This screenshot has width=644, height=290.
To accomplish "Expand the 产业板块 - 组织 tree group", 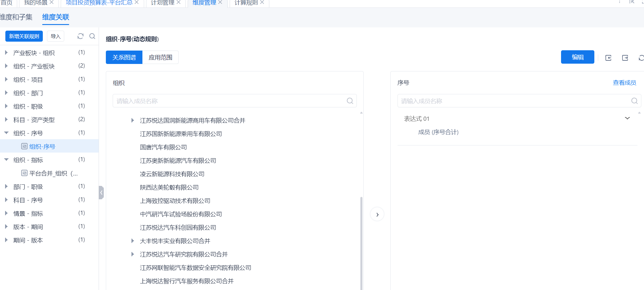I will 6,53.
